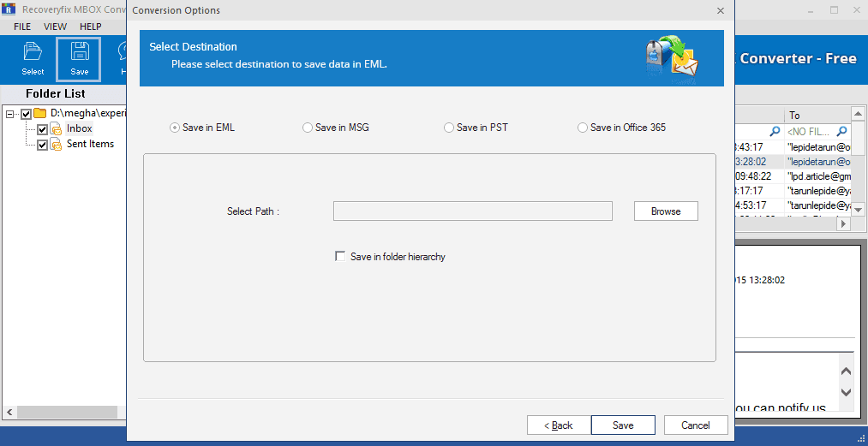Click Folder List scrollbar left arrow
Image resolution: width=868 pixels, height=446 pixels.
(x=9, y=413)
